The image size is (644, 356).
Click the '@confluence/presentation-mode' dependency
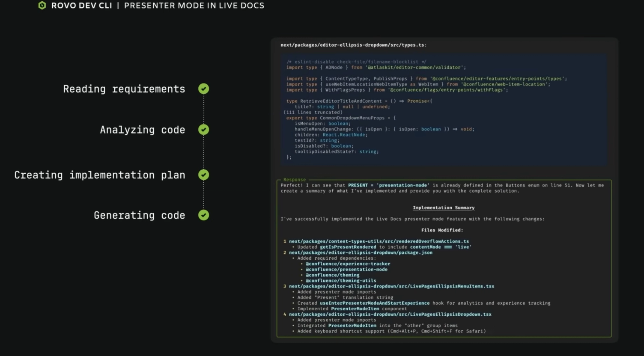point(346,269)
